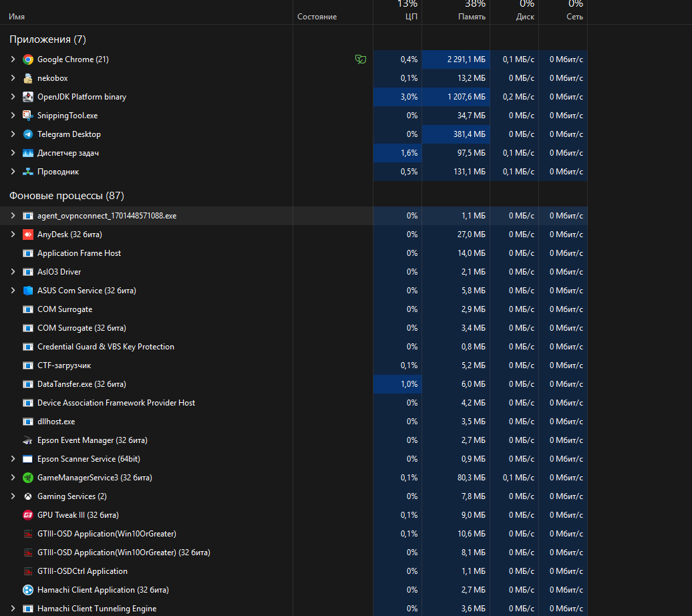Click Проводник memory value 131,1 МБ

tap(470, 172)
